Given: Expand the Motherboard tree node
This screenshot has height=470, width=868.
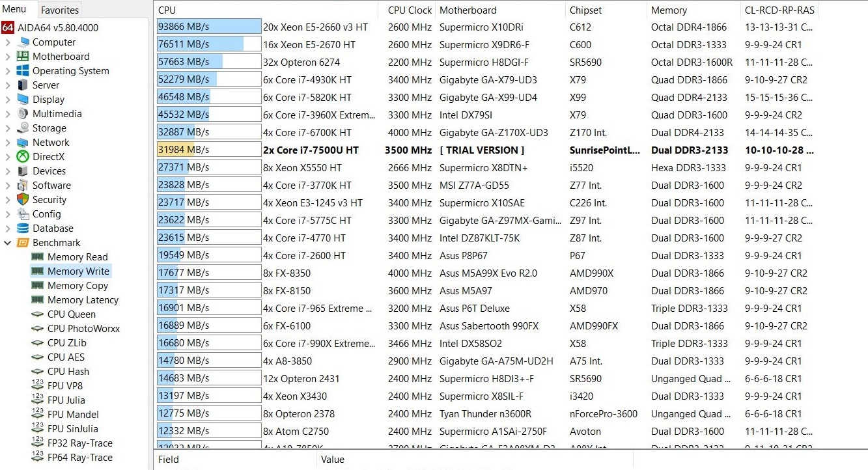Looking at the screenshot, I should pyautogui.click(x=8, y=57).
